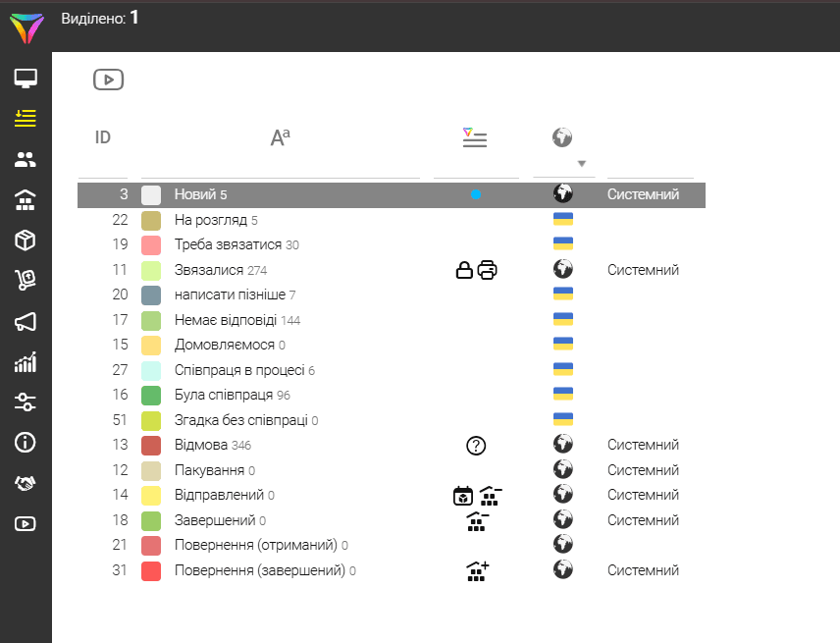This screenshot has height=643, width=840.
Task: Open the sliders settings section in sidebar
Action: click(26, 402)
